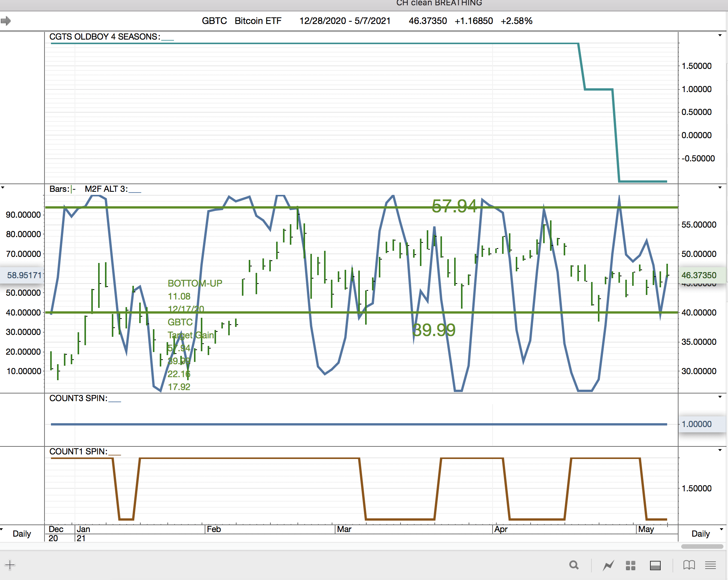Expand the COUNT3 SPIN pane menu arrow

(x=720, y=397)
